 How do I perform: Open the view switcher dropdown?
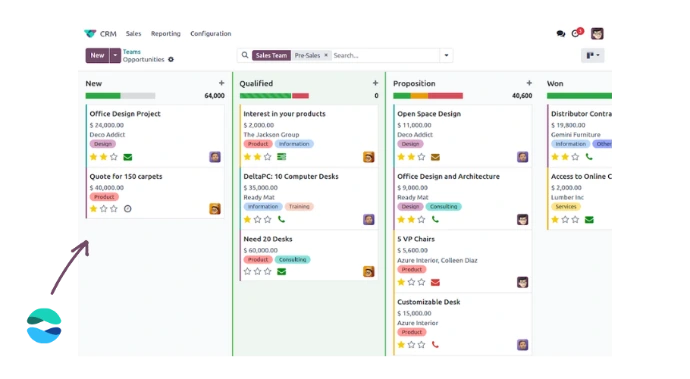tap(593, 55)
